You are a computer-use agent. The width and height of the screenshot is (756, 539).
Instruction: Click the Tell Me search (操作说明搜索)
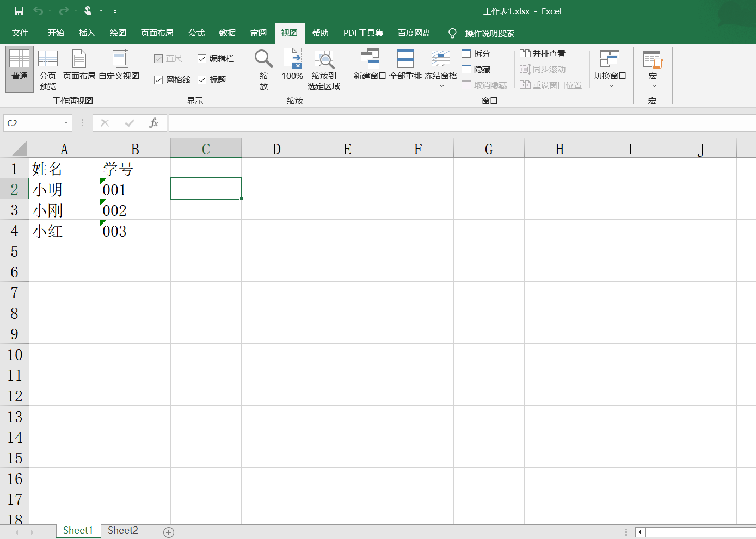tap(482, 34)
